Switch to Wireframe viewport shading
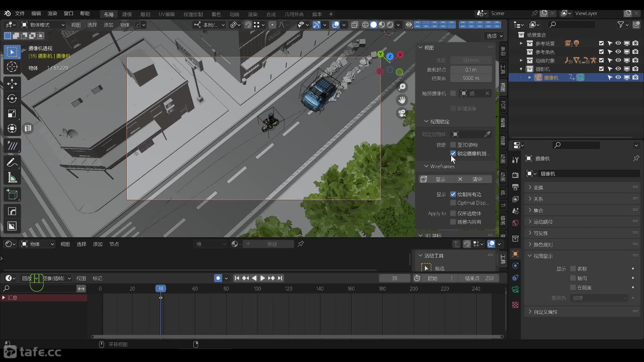This screenshot has width=644, height=362. (365, 25)
